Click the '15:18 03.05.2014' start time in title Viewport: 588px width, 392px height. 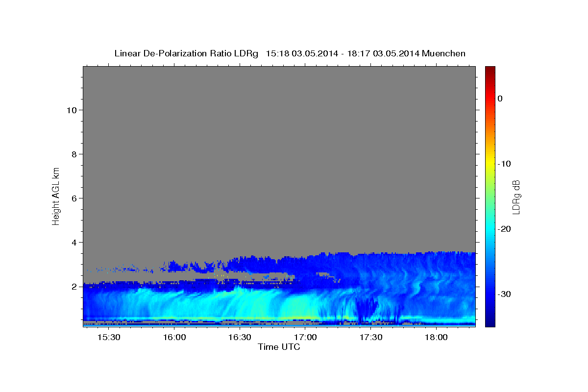(302, 53)
